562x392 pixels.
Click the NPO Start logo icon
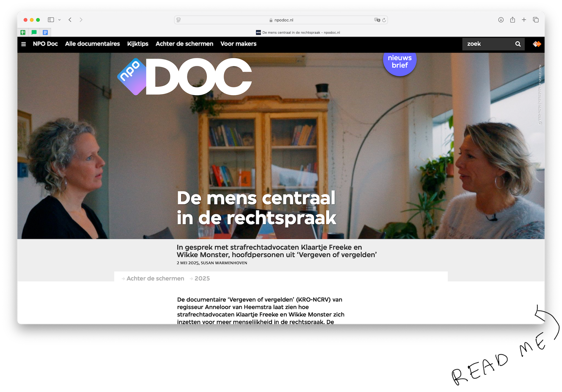[537, 44]
